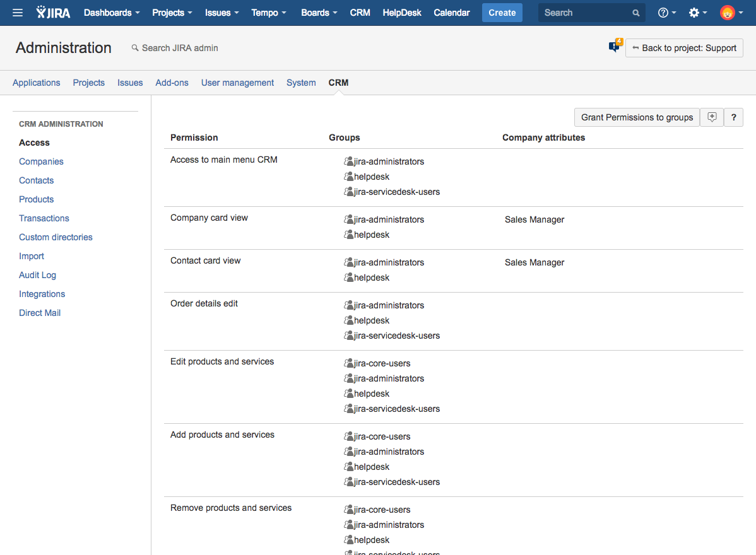The width and height of the screenshot is (756, 555).
Task: Click the question mark help button
Action: tap(734, 117)
